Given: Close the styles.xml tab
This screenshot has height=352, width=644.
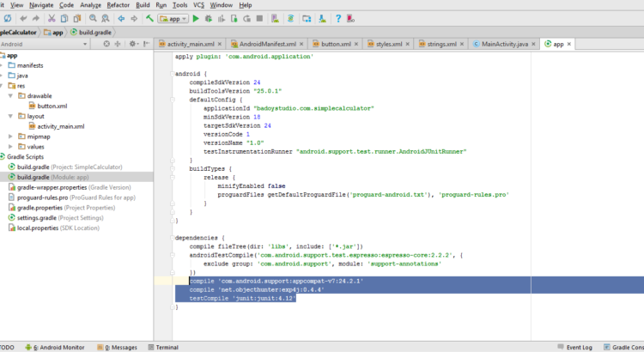Looking at the screenshot, I should pyautogui.click(x=406, y=44).
